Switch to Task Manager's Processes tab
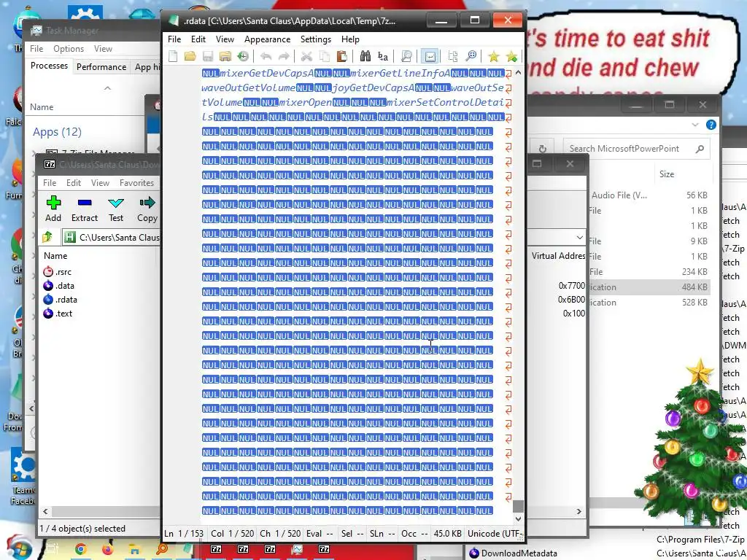 [49, 66]
